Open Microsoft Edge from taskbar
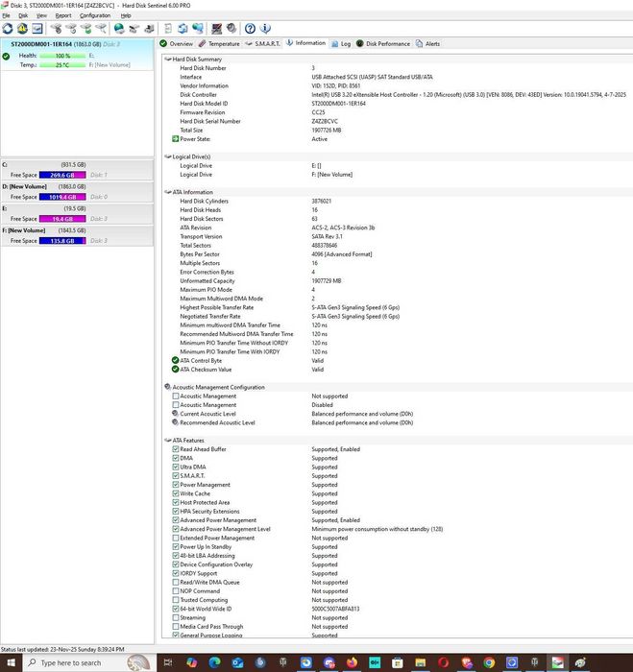Viewport: 633px width, 672px height. coord(214,662)
